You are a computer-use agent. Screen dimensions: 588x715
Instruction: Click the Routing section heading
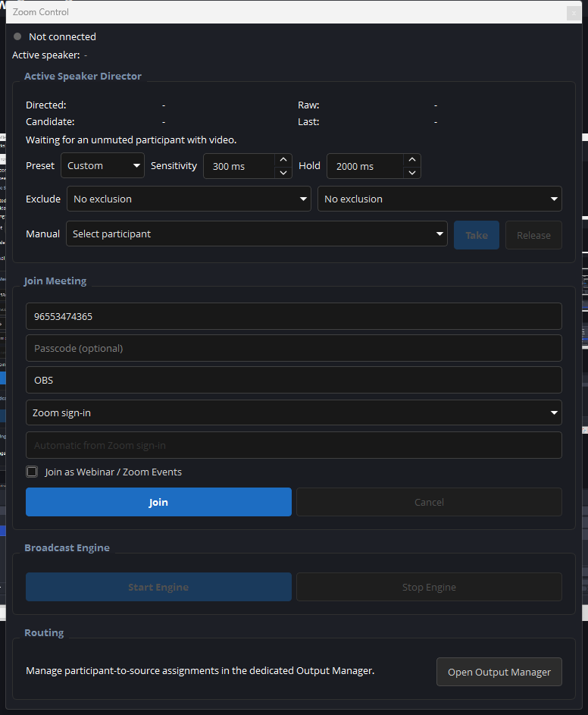click(x=44, y=632)
